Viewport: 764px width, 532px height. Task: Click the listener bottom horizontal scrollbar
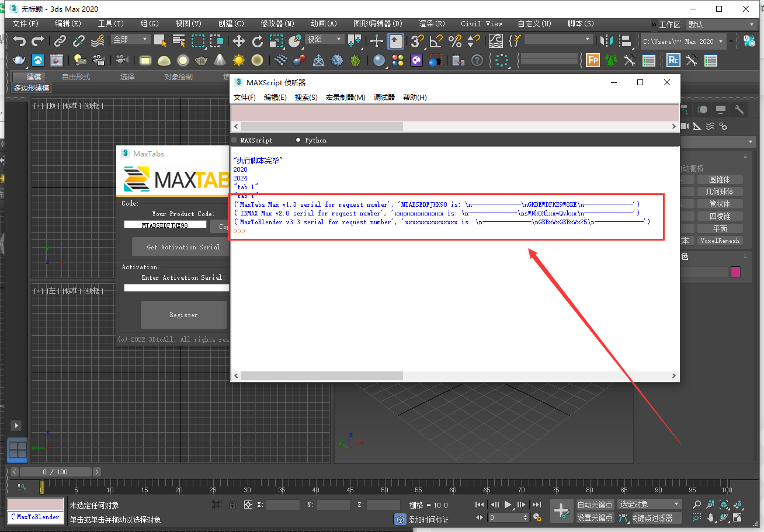(x=321, y=376)
